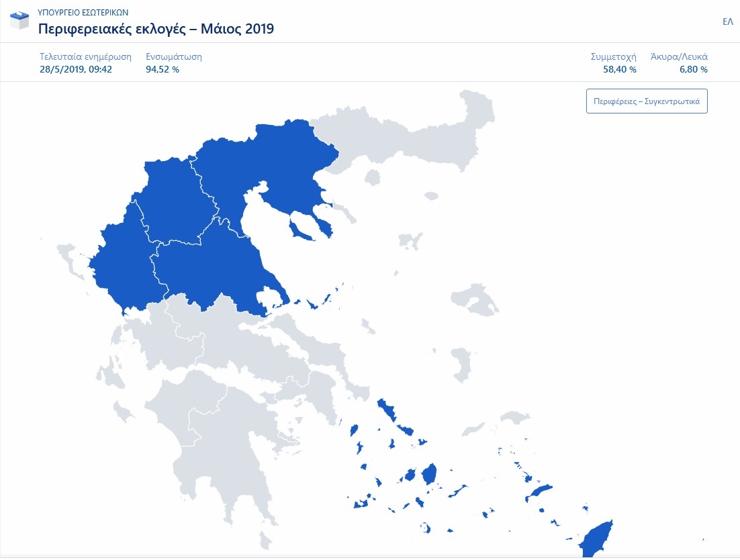Open the Περιφέρειες – Συγκεντρωτικά results view
The height and width of the screenshot is (560, 740).
click(646, 101)
